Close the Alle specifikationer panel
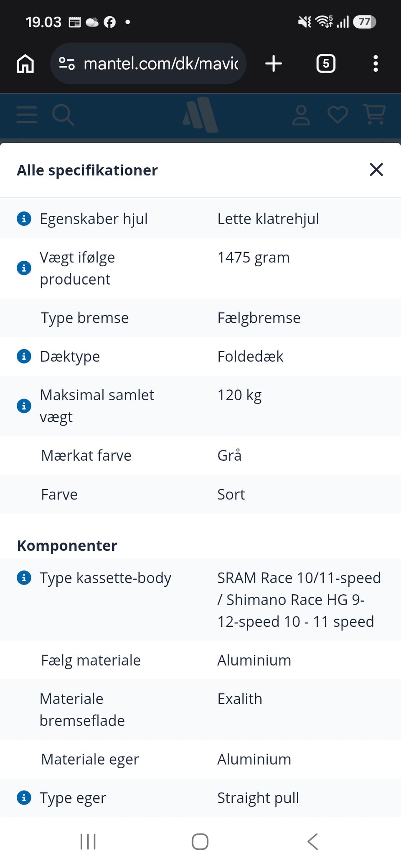Image resolution: width=401 pixels, height=868 pixels. click(x=376, y=169)
